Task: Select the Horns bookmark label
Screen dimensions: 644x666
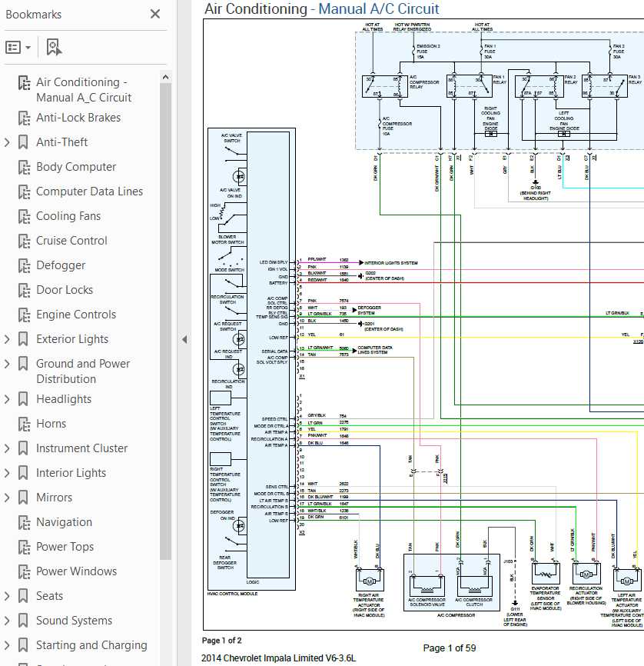Action: [51, 424]
